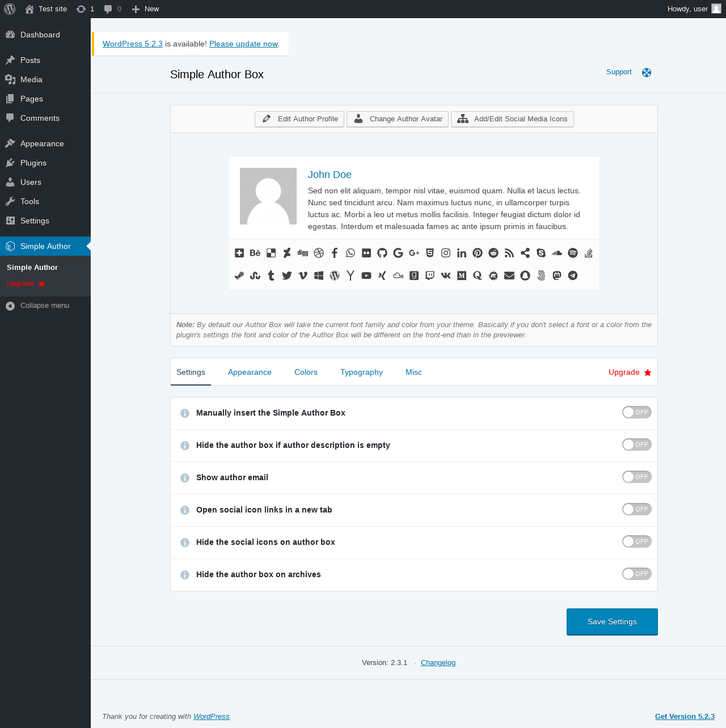
Task: Click the Vimeo social icon
Action: (x=303, y=276)
